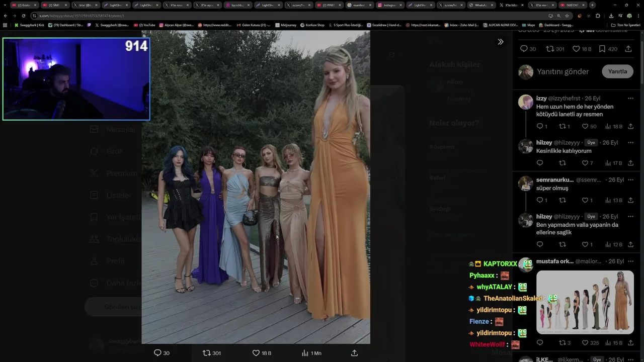Switch to the 'bilal' X tab
This screenshot has width=644, height=362.
(x=86, y=5)
